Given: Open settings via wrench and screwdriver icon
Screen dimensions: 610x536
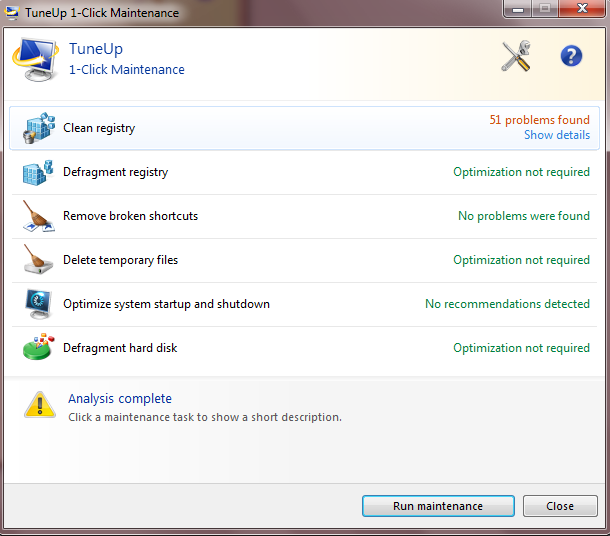Looking at the screenshot, I should pos(516,56).
